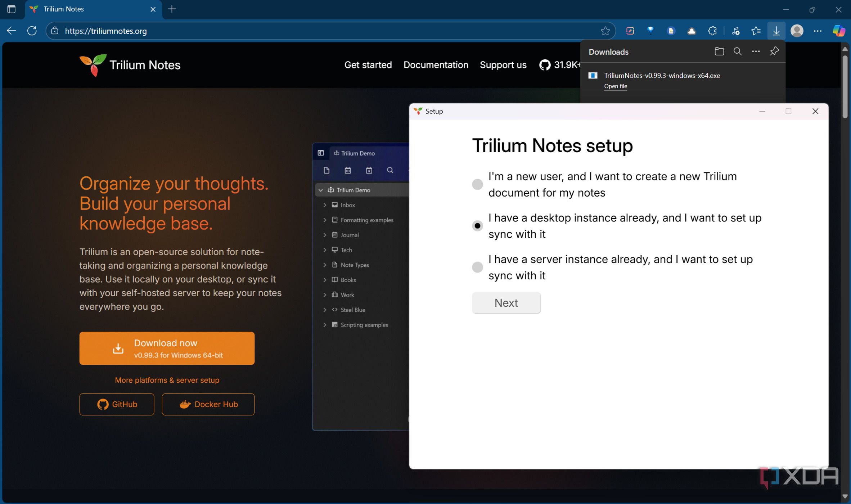The width and height of the screenshot is (851, 504).
Task: Select the new user radio option
Action: click(477, 184)
